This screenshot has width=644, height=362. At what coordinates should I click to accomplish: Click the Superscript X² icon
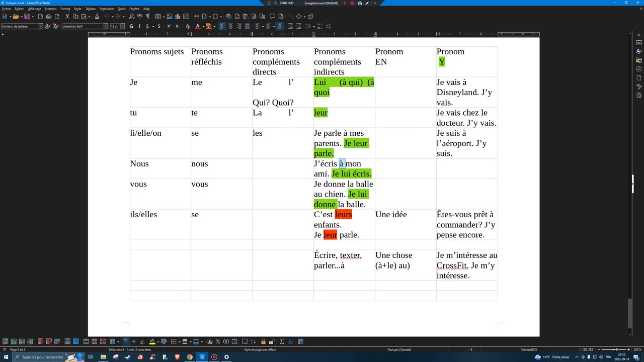tap(169, 26)
